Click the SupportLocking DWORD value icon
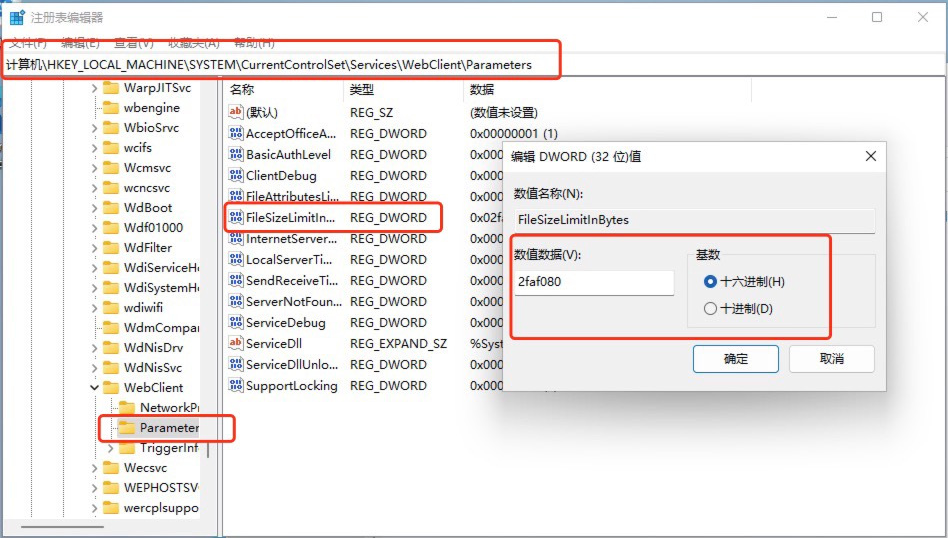This screenshot has width=948, height=538. tap(236, 386)
